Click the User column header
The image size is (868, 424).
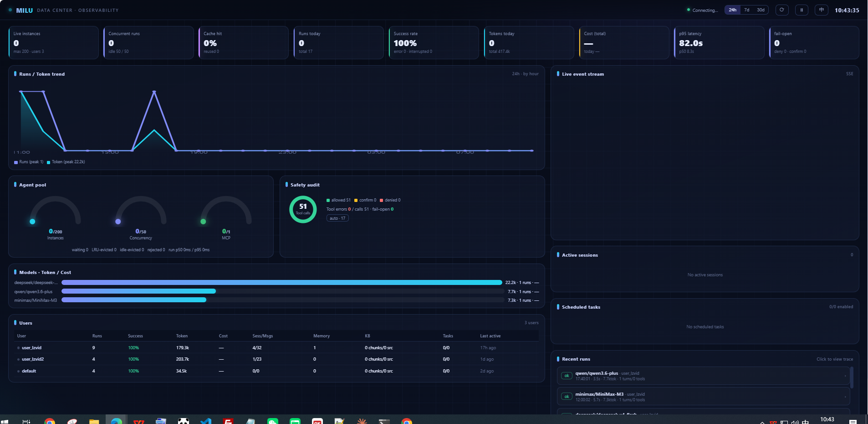tap(21, 336)
